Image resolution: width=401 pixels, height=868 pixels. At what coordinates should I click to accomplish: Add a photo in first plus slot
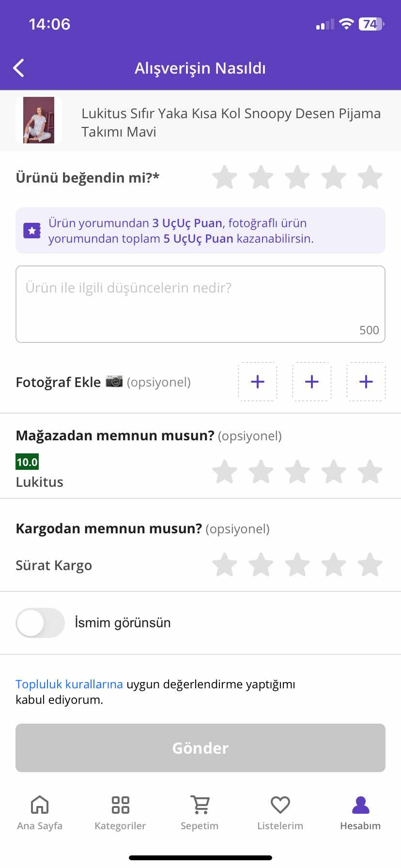pyautogui.click(x=258, y=382)
